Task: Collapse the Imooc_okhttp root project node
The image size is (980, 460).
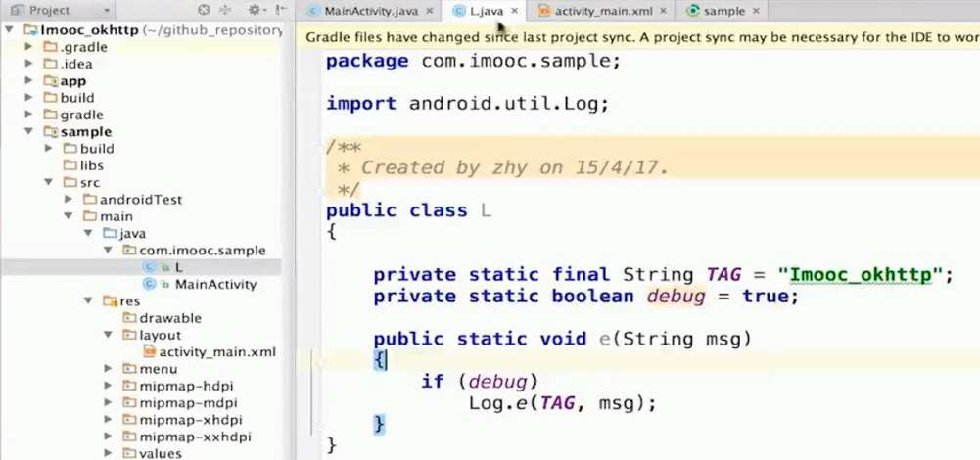Action: pyautogui.click(x=10, y=30)
